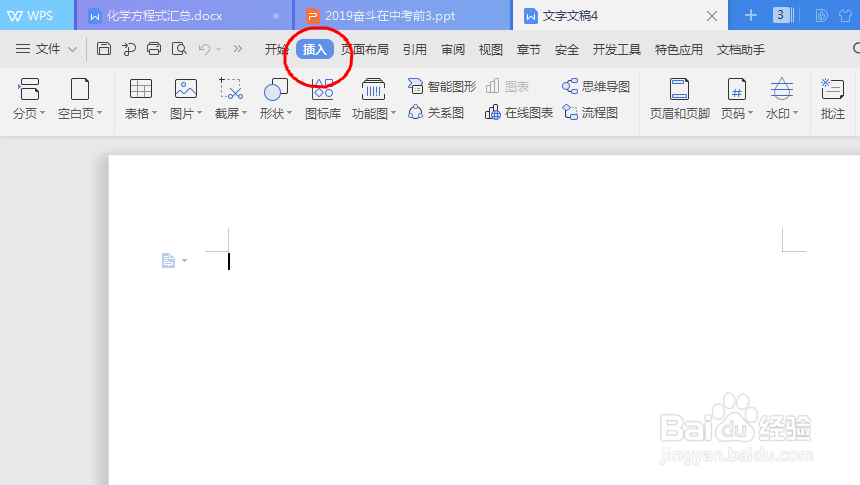Expand the 页码 dropdown arrow
This screenshot has height=485, width=860.
pos(750,113)
